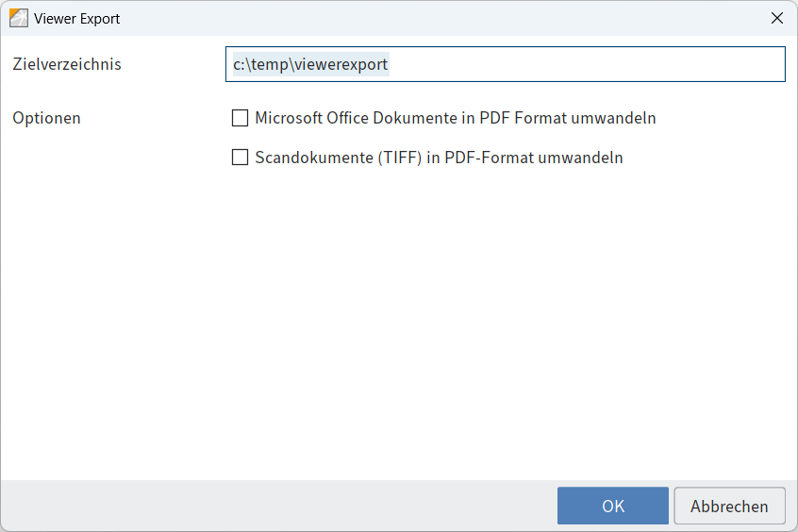Image resolution: width=798 pixels, height=532 pixels.
Task: Click the word 'Microsoft' in the first option
Action: point(289,119)
